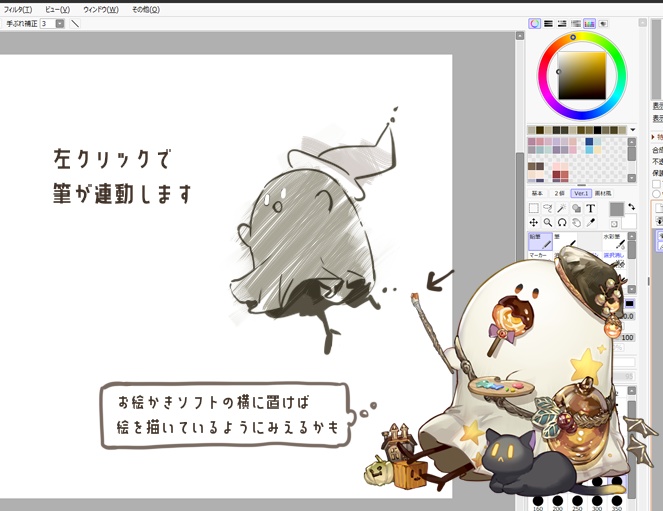Screen dimensions: 663x511
Task: Switch to the 基本 tool tab
Action: coord(537,193)
